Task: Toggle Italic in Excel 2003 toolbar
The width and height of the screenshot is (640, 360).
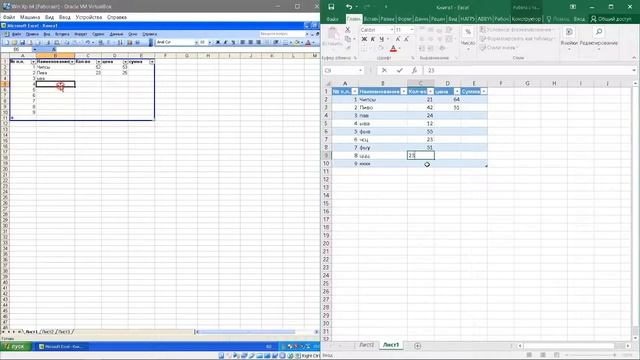Action: coord(225,42)
